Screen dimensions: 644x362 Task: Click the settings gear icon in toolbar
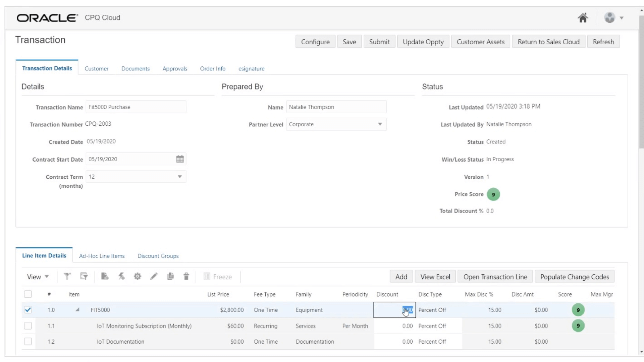(137, 277)
